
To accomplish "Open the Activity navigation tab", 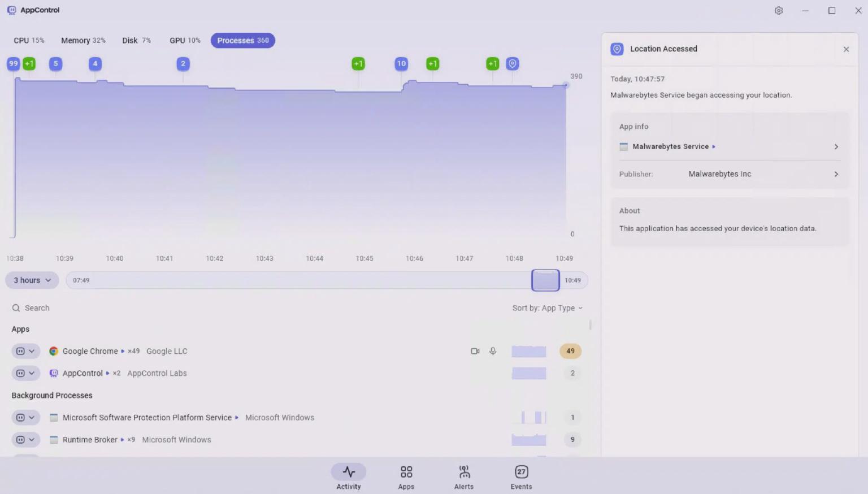I will pos(349,477).
